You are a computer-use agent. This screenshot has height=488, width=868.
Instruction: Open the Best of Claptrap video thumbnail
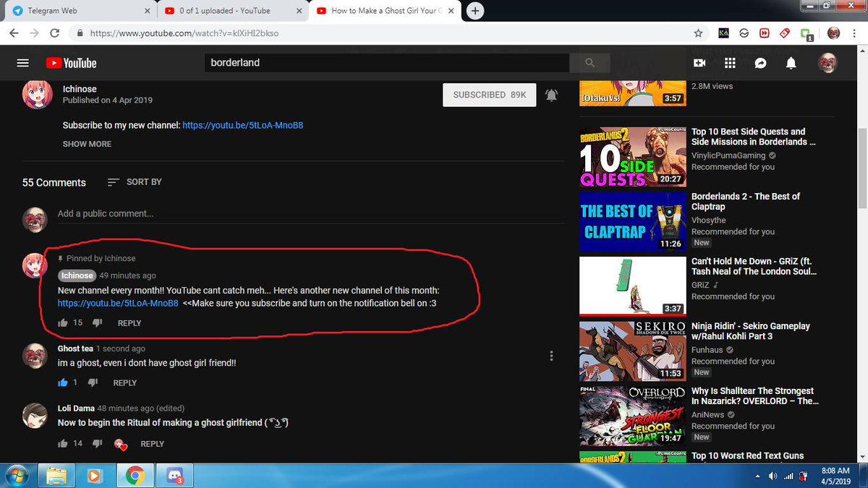click(x=633, y=222)
